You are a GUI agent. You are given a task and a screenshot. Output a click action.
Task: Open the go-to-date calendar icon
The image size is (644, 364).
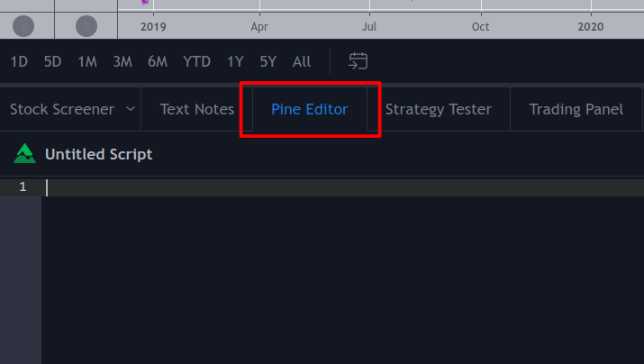[x=358, y=61]
